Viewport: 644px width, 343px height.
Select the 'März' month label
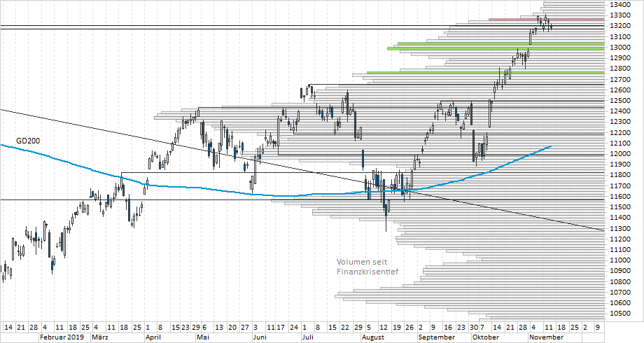tap(100, 337)
